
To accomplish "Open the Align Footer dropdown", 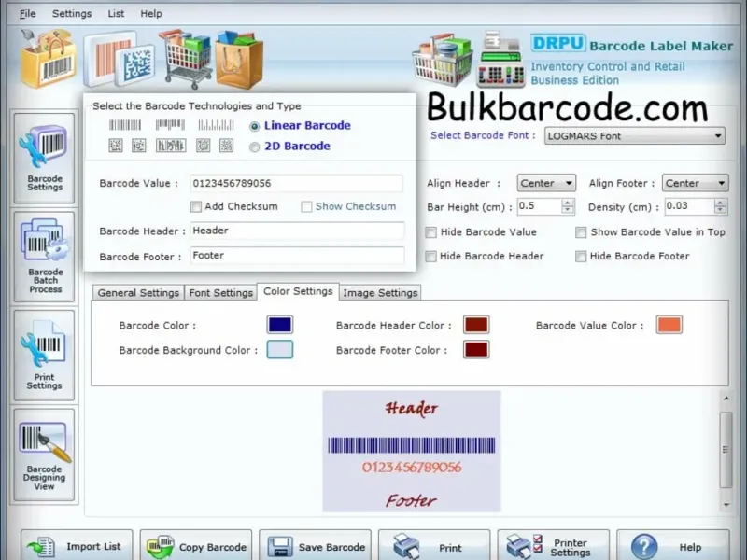I will [x=695, y=183].
